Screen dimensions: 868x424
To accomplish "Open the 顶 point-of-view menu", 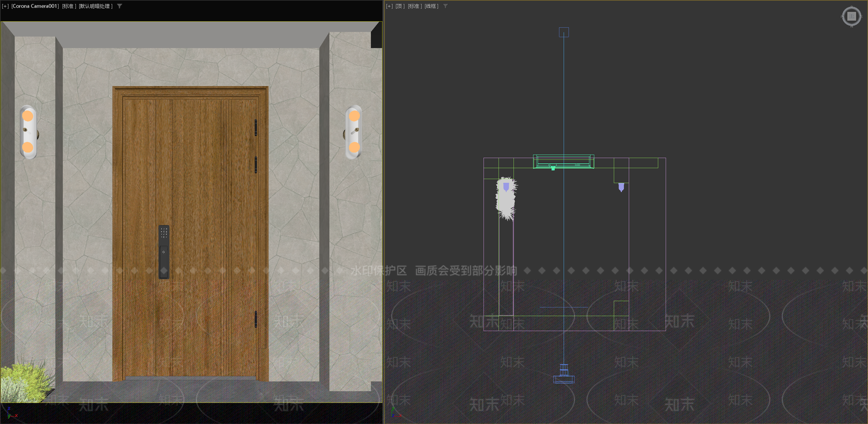I will point(400,7).
